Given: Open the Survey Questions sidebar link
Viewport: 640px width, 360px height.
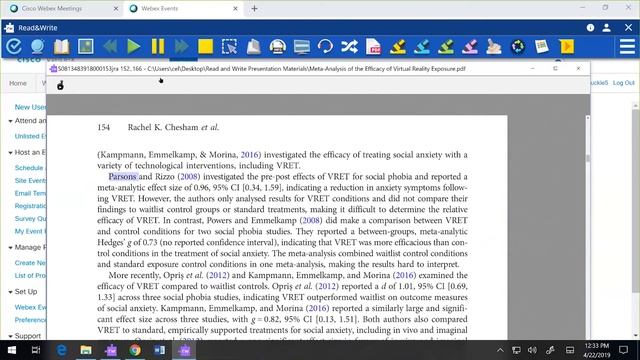Looking at the screenshot, I should coord(30,218).
